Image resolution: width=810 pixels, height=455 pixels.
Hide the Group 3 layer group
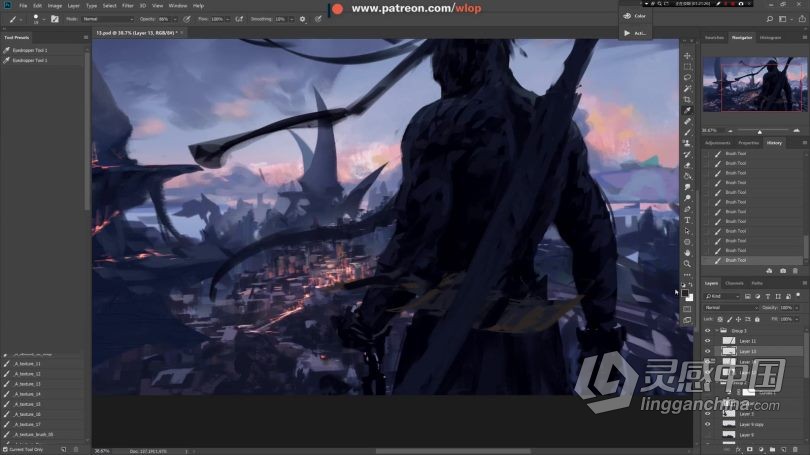tap(708, 331)
